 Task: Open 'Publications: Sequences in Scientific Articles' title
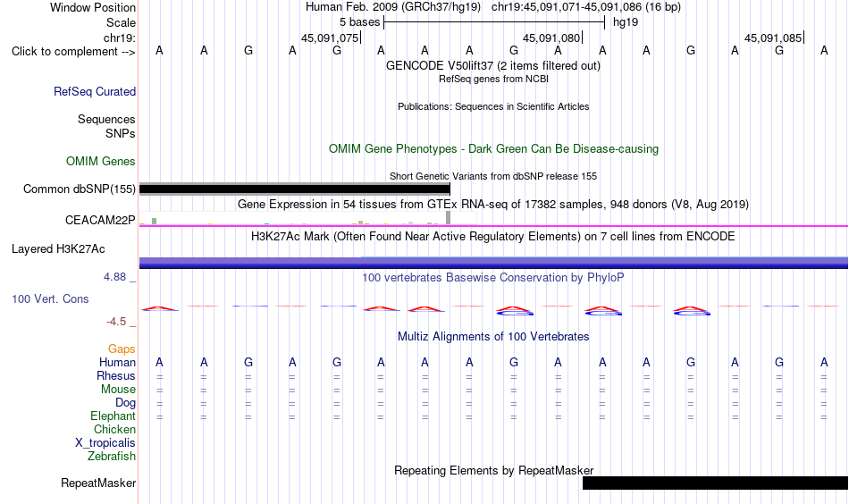[493, 106]
